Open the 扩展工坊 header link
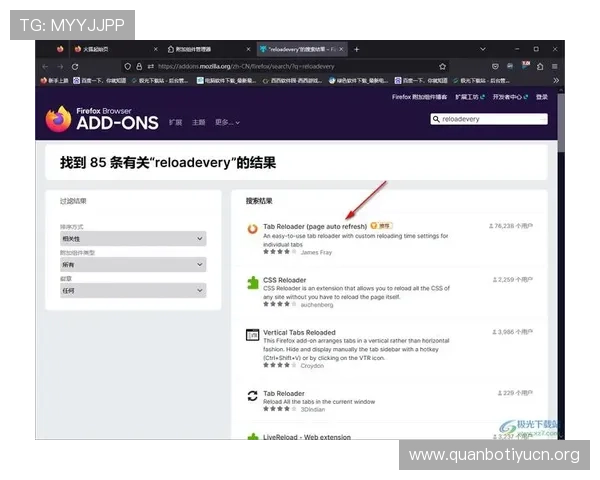Screen dimensions: 600x480 click(470, 97)
